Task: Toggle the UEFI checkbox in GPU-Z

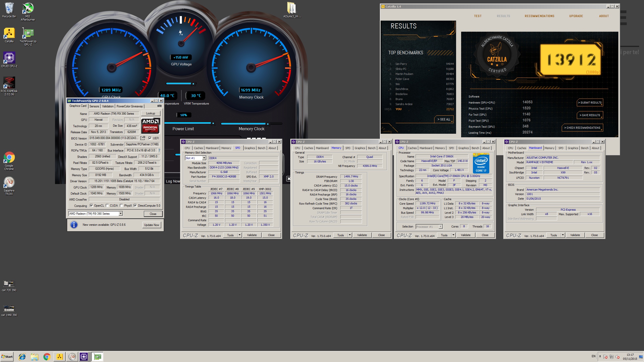Action: [x=150, y=138]
